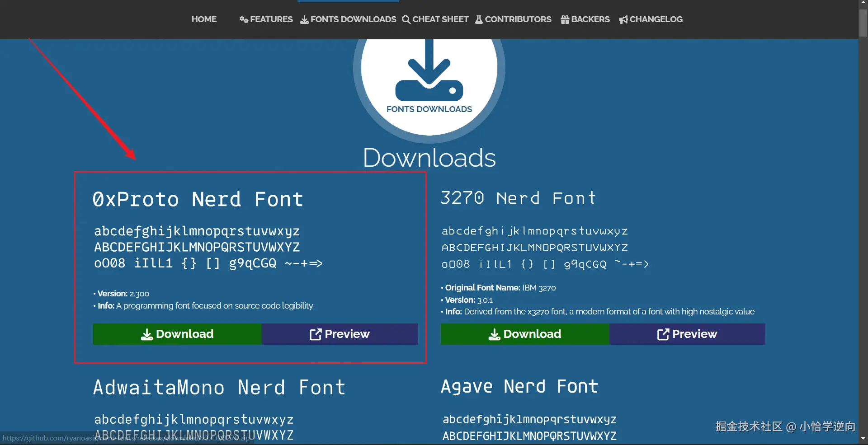Click the page's vertical scrollbar thumb
Screen dimensions: 868x445
tap(863, 23)
